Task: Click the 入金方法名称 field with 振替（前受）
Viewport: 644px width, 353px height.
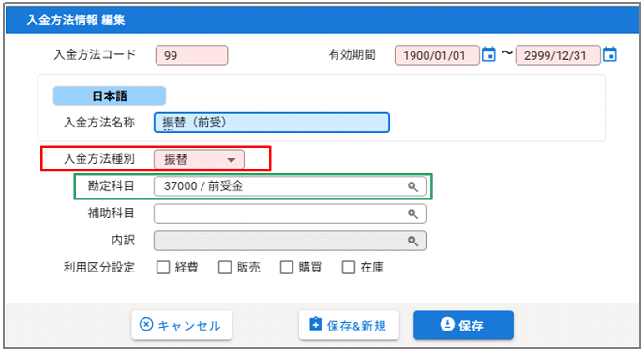Action: pyautogui.click(x=272, y=123)
